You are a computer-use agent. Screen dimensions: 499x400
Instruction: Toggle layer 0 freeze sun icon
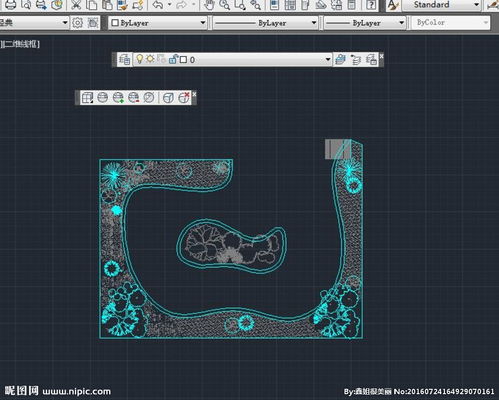[150, 59]
